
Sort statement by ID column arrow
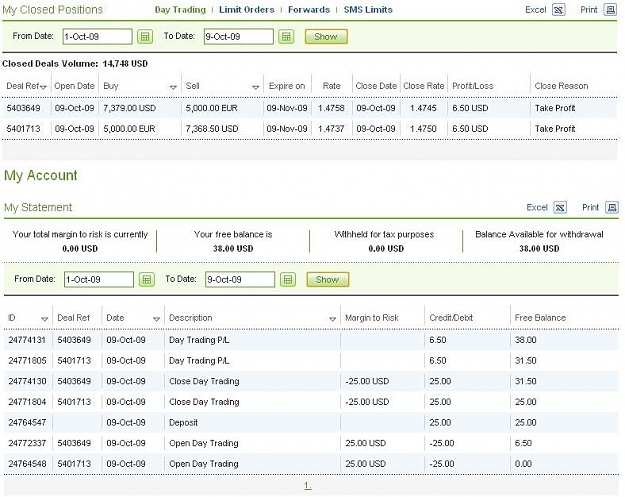[45, 319]
